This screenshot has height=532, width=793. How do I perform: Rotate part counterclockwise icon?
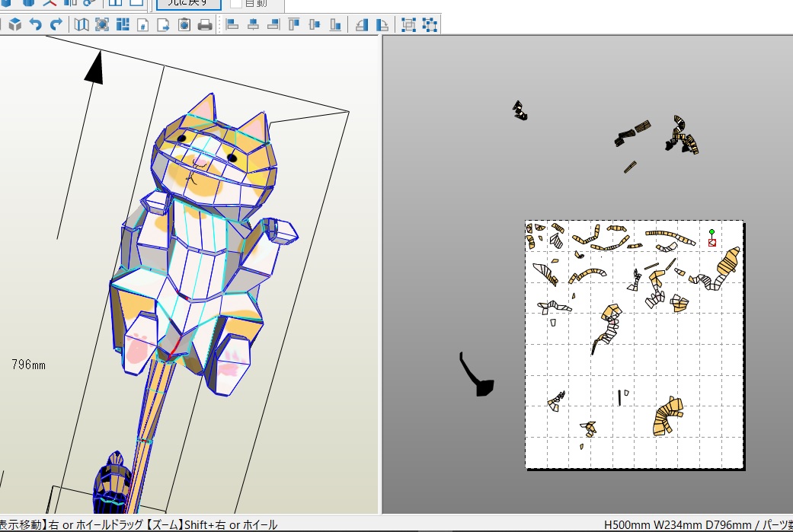point(362,24)
